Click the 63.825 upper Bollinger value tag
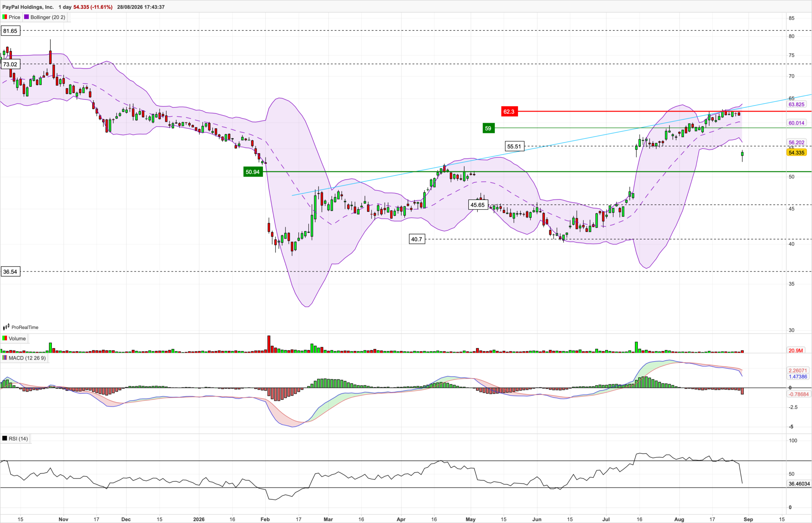The image size is (812, 523). (x=797, y=104)
